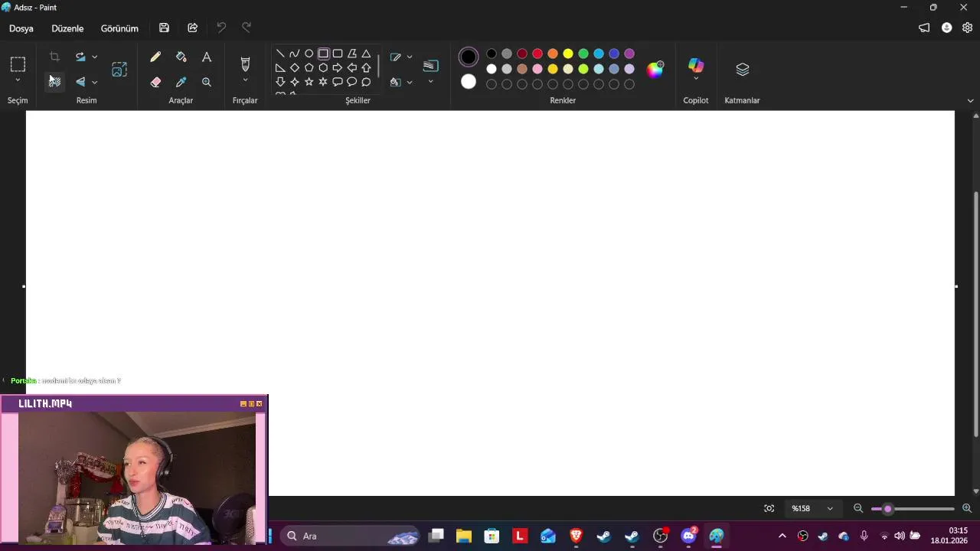Viewport: 980px width, 551px height.
Task: Pick the yellow color swatch
Action: 568,54
